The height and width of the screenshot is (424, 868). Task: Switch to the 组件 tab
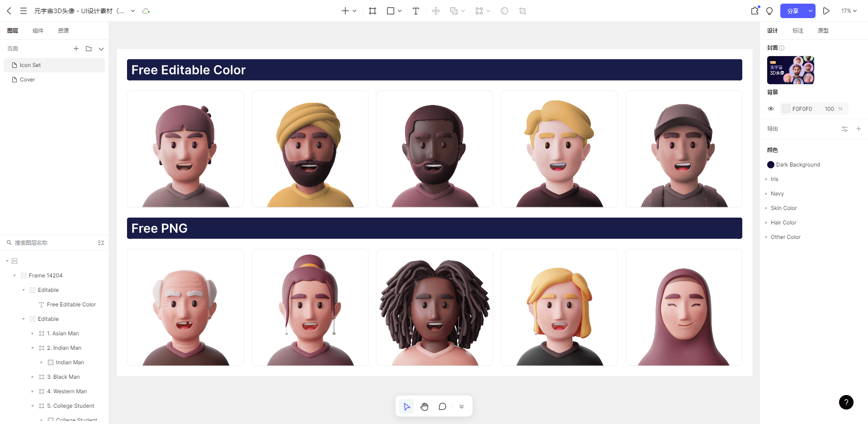click(38, 31)
